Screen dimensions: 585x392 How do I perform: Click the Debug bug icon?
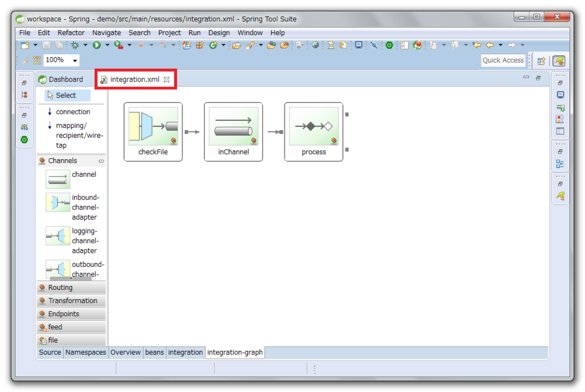[x=75, y=45]
